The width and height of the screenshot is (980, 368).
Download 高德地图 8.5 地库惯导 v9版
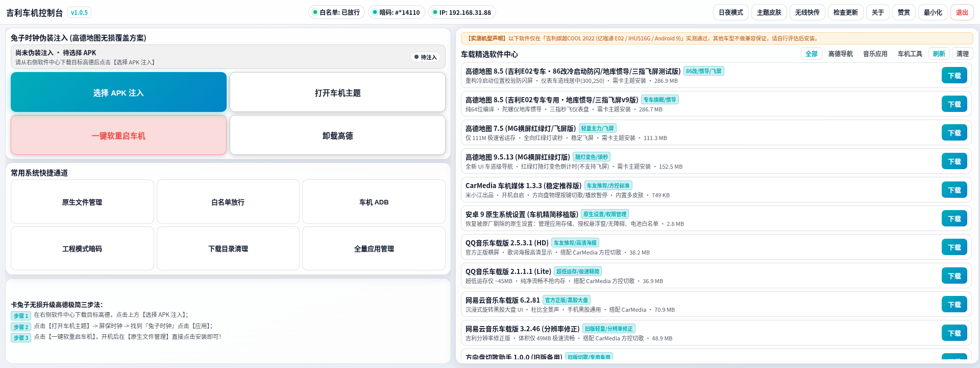[954, 104]
